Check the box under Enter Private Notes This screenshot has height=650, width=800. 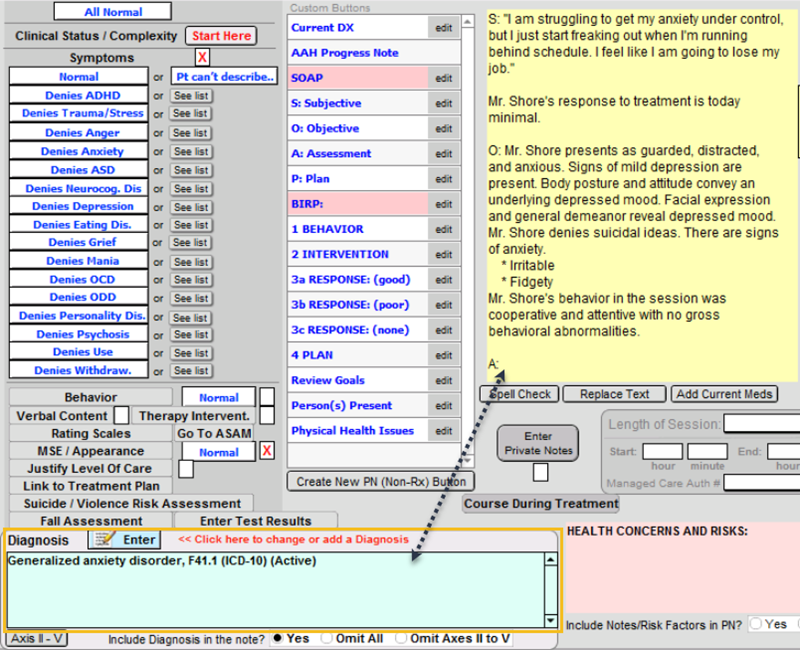pyautogui.click(x=540, y=472)
